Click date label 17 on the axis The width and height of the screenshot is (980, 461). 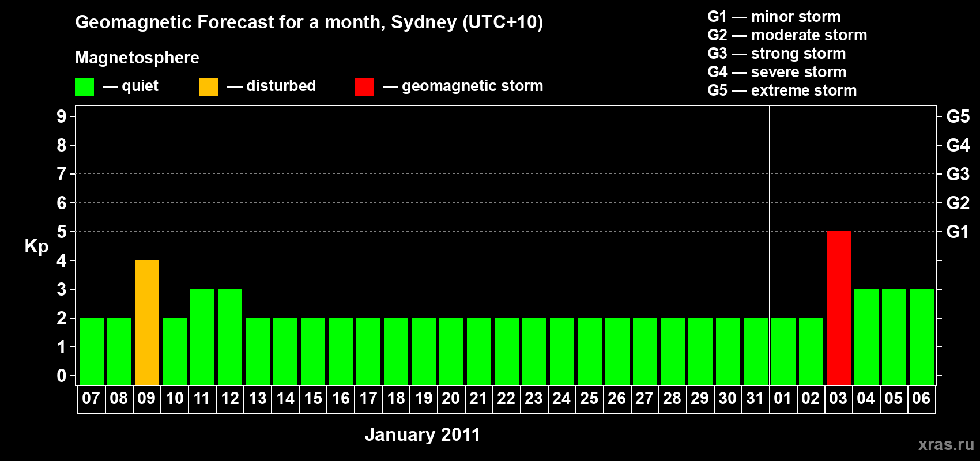point(368,398)
